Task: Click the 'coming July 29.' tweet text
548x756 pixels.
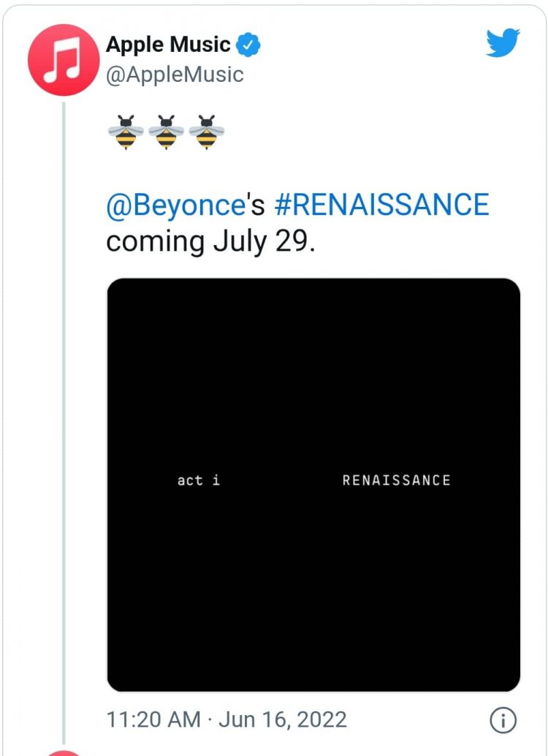Action: tap(210, 242)
